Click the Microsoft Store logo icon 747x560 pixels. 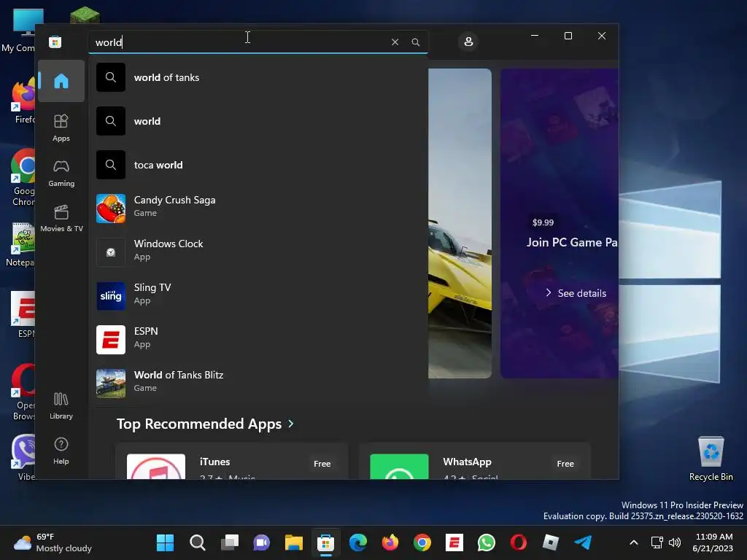click(55, 42)
